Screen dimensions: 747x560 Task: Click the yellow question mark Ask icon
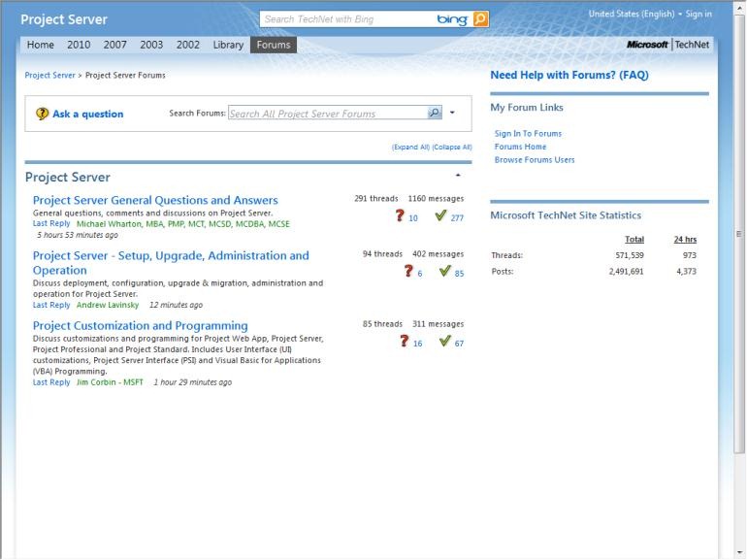pyautogui.click(x=42, y=114)
